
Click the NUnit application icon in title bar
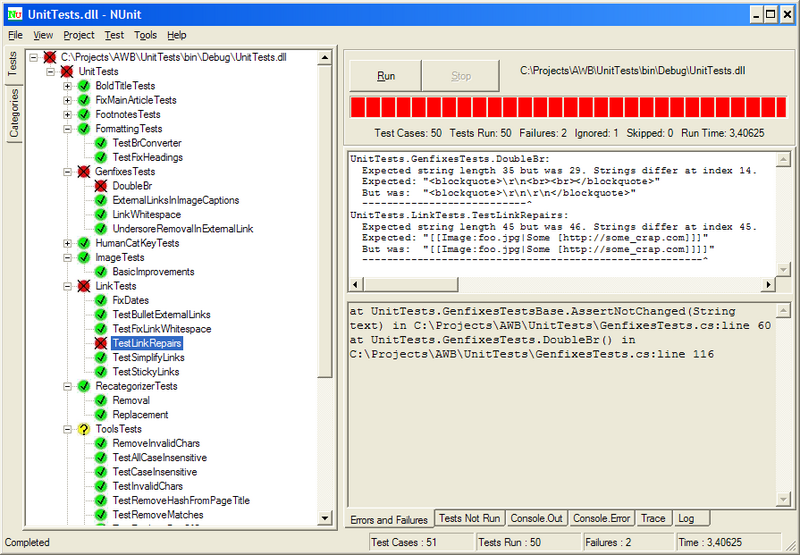tap(15, 14)
